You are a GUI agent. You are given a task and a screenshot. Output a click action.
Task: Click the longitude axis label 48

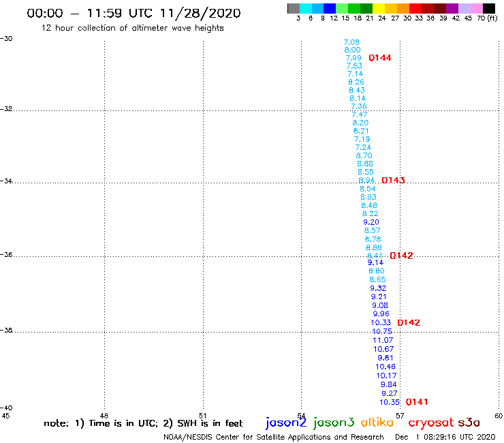point(104,416)
